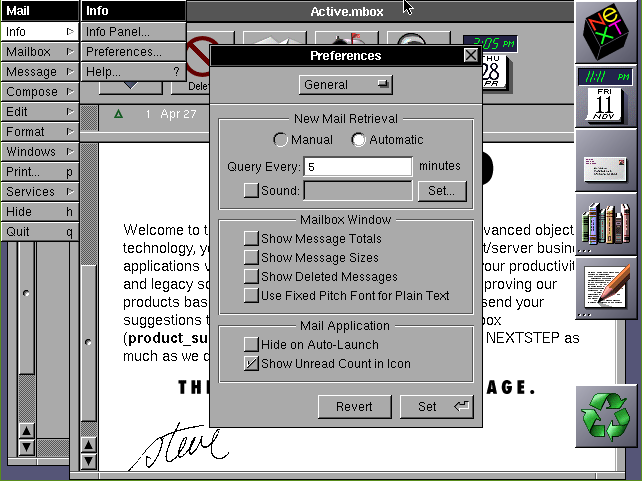
Task: Click the message body scroll down arrow
Action: [88, 461]
